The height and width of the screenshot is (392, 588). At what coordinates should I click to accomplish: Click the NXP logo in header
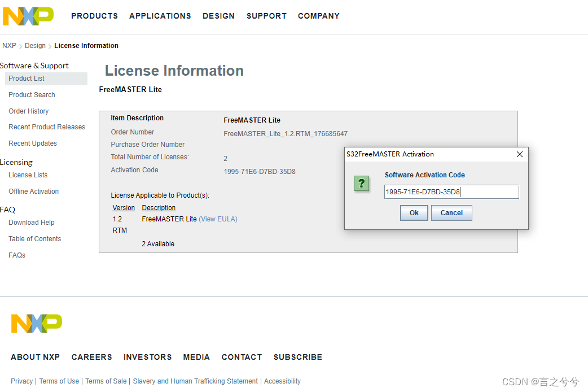coord(28,16)
